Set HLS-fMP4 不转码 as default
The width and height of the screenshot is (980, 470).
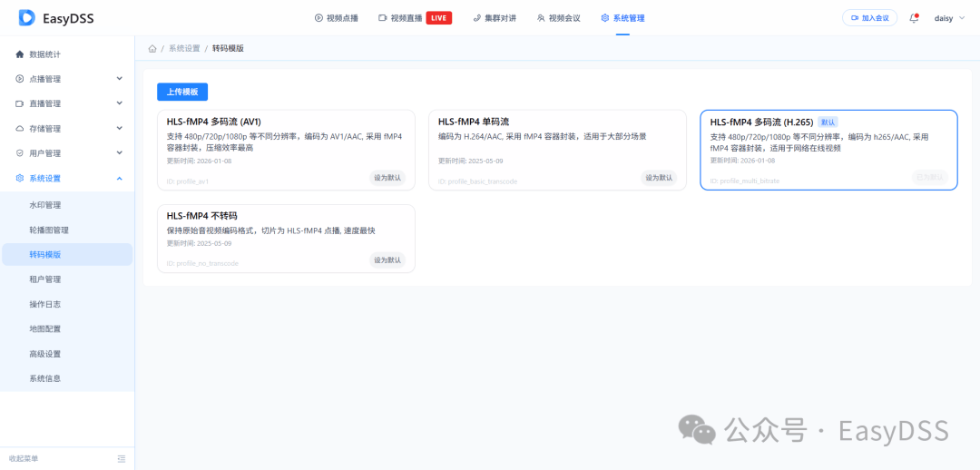tap(387, 260)
